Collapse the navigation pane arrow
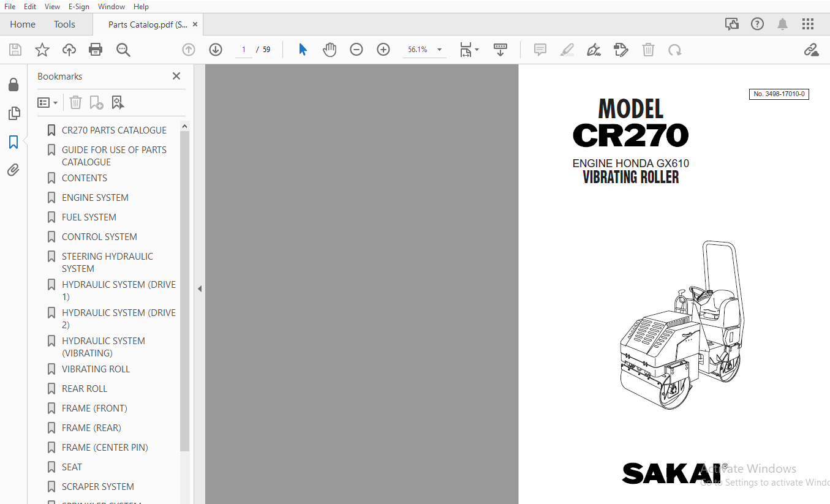 pos(199,289)
